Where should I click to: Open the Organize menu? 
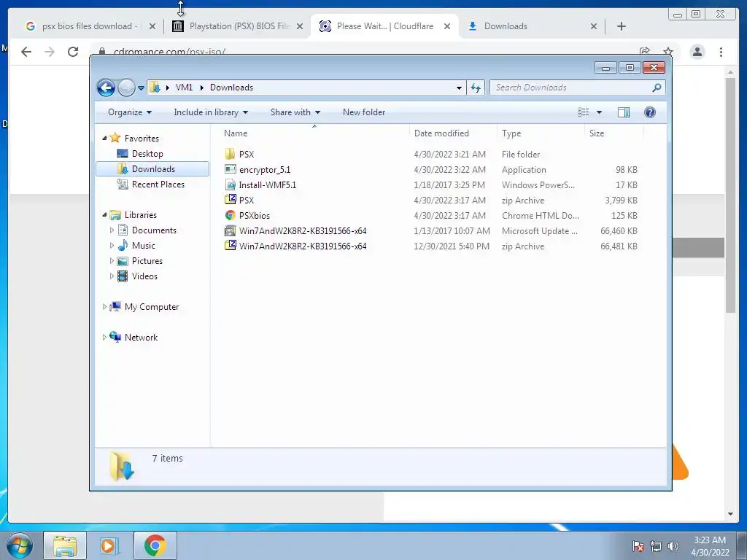click(130, 112)
